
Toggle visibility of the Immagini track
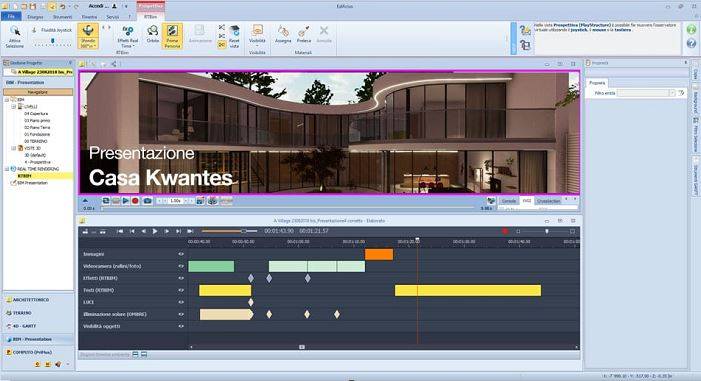(x=181, y=254)
